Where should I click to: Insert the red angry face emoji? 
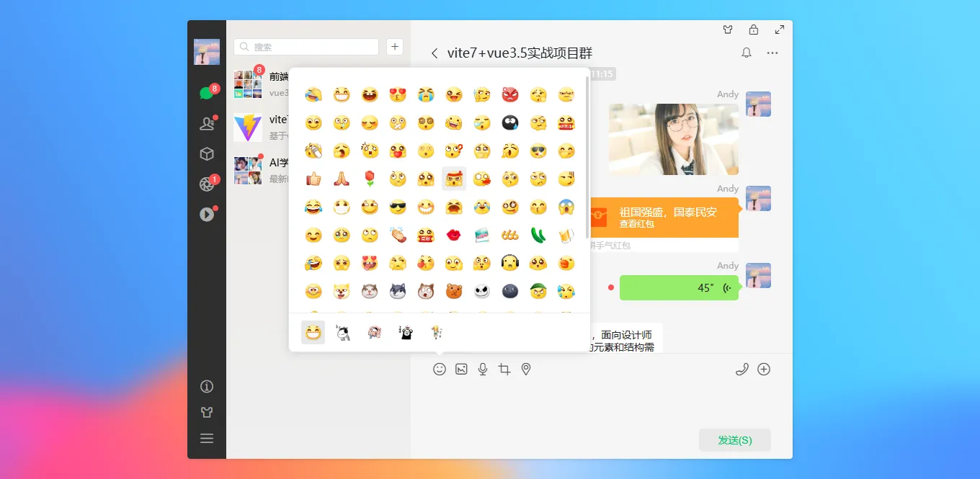(x=510, y=94)
